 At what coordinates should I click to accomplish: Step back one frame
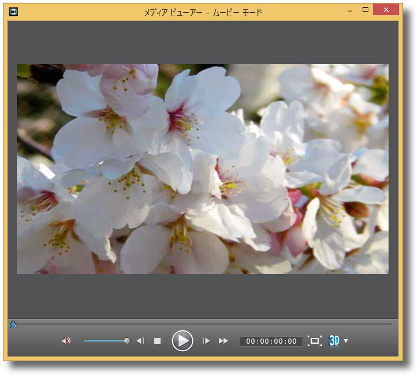(x=140, y=341)
